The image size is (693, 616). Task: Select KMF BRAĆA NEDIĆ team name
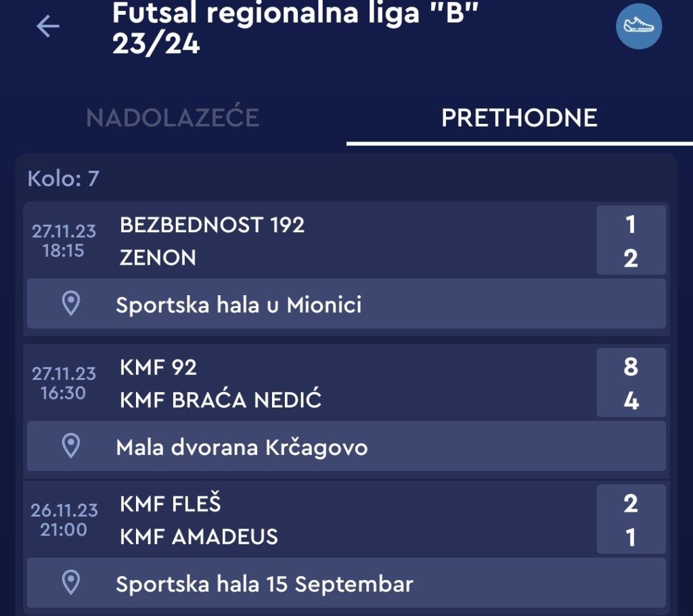221,401
